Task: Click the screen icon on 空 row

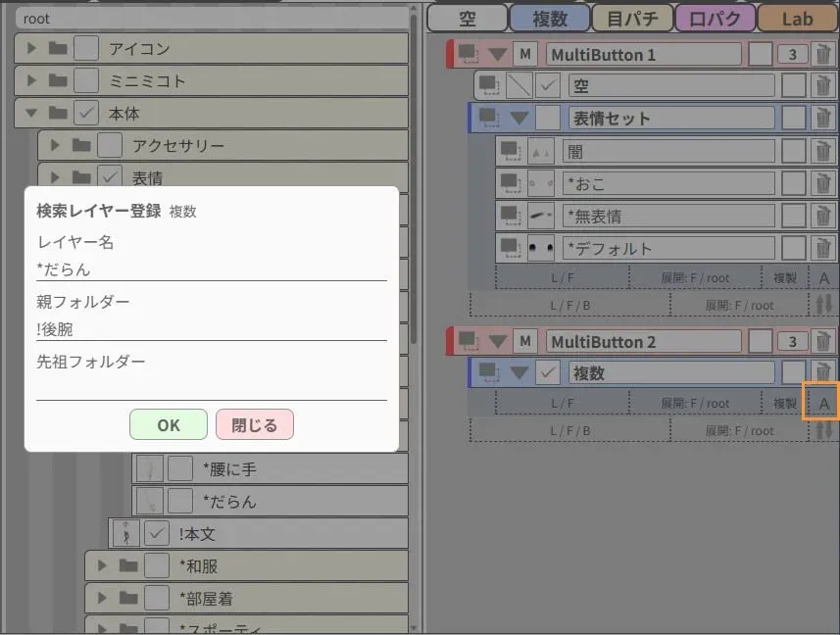Action: tap(488, 85)
